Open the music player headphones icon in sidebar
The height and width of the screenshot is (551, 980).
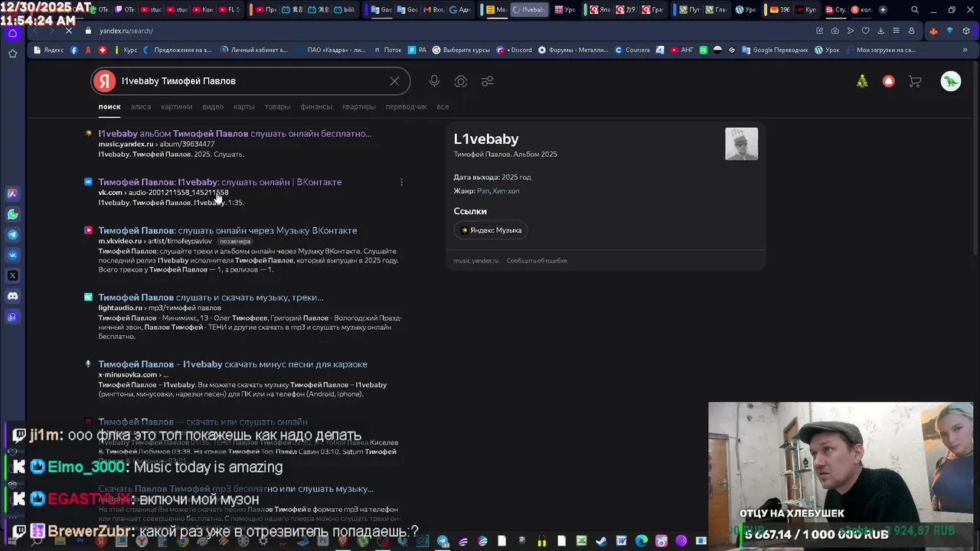click(12, 316)
